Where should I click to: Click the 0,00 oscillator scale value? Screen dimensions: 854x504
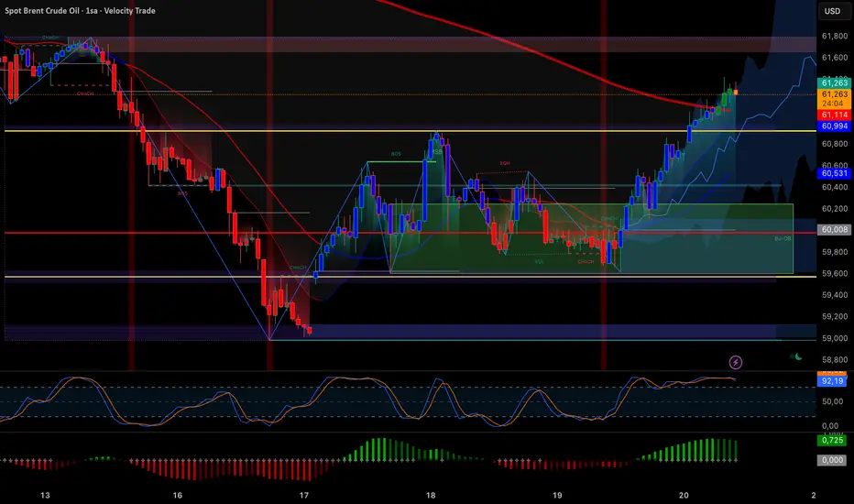pyautogui.click(x=830, y=425)
